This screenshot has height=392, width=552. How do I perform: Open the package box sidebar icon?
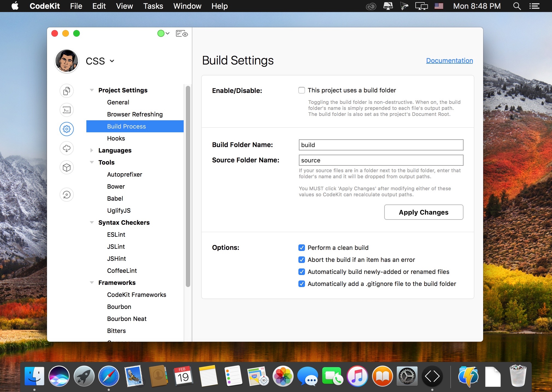tap(67, 167)
